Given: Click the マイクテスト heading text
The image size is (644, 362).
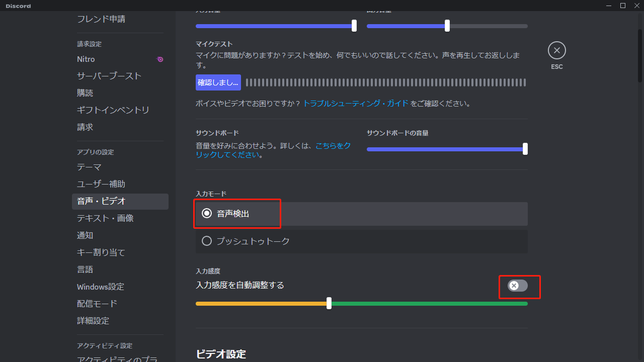Looking at the screenshot, I should [x=214, y=44].
